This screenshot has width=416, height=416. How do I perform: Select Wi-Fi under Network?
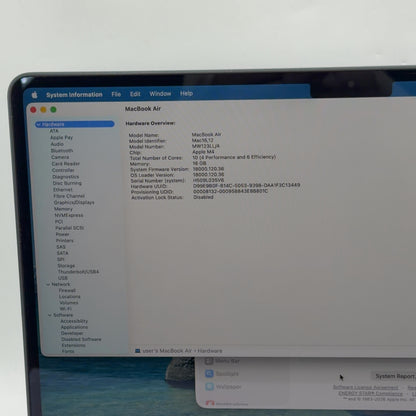(65, 309)
